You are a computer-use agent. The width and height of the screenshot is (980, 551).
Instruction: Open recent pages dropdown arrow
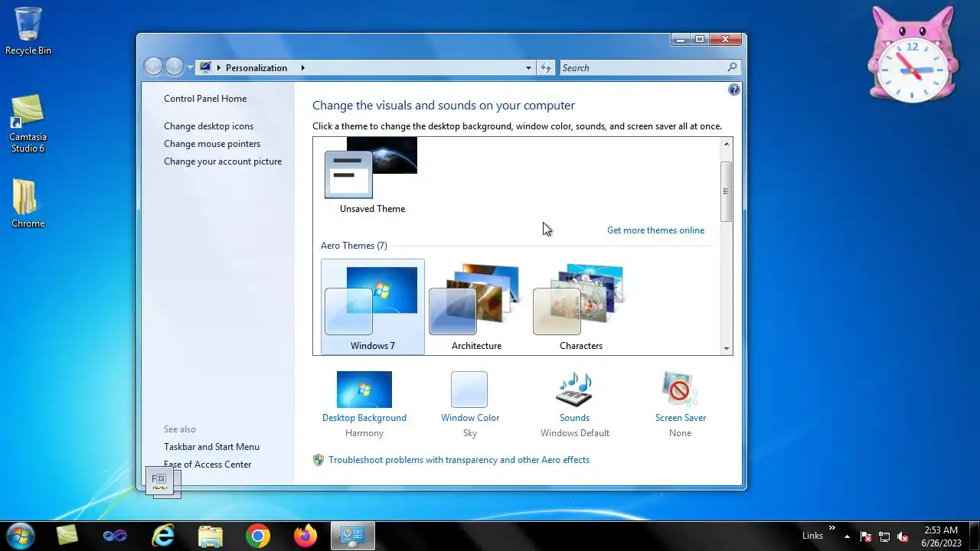tap(190, 68)
